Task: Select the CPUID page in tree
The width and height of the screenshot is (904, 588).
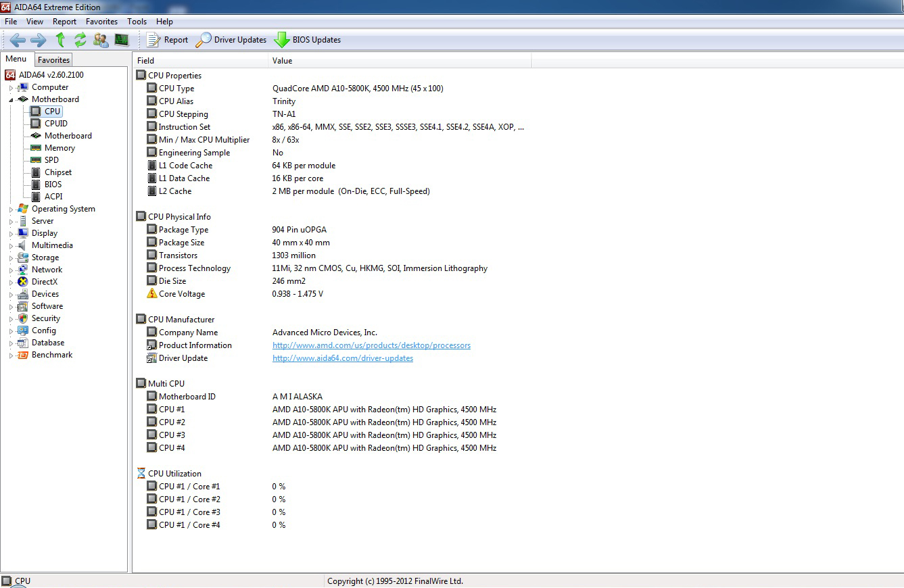Action: click(x=49, y=124)
